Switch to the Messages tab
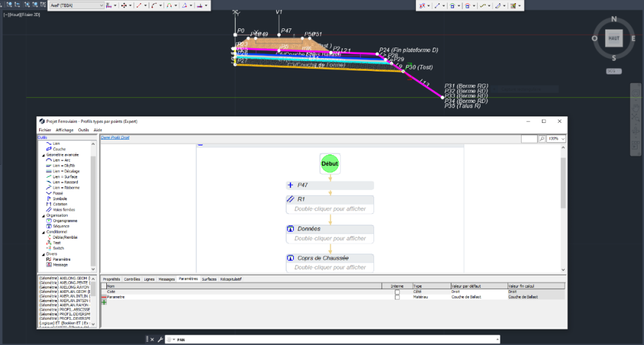The image size is (644, 345). 166,279
